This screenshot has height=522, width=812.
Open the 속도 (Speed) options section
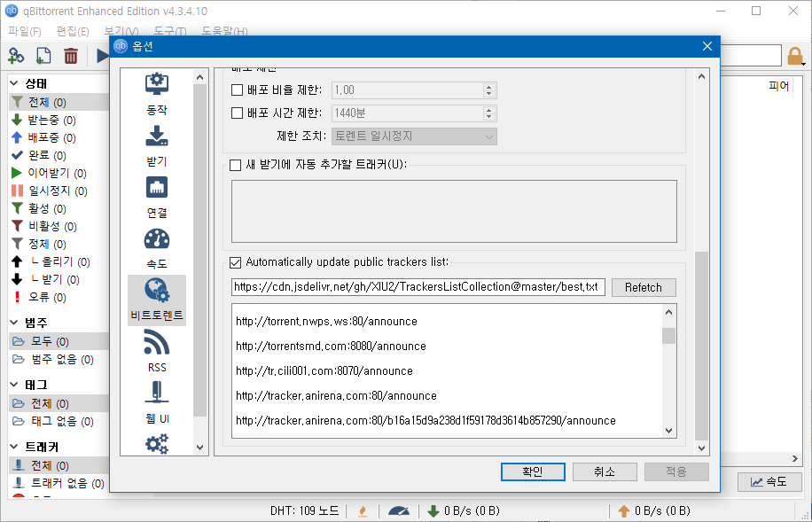156,248
